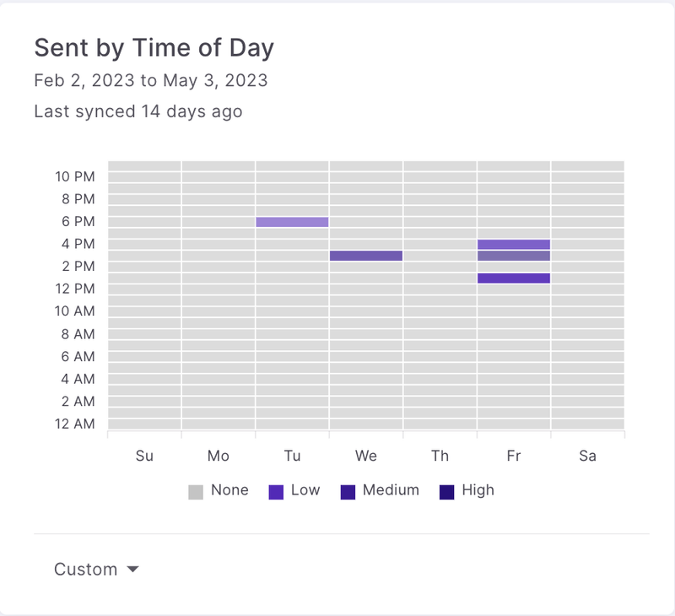Click the Last synced 14 days ago text
675x616 pixels.
pyautogui.click(x=138, y=111)
